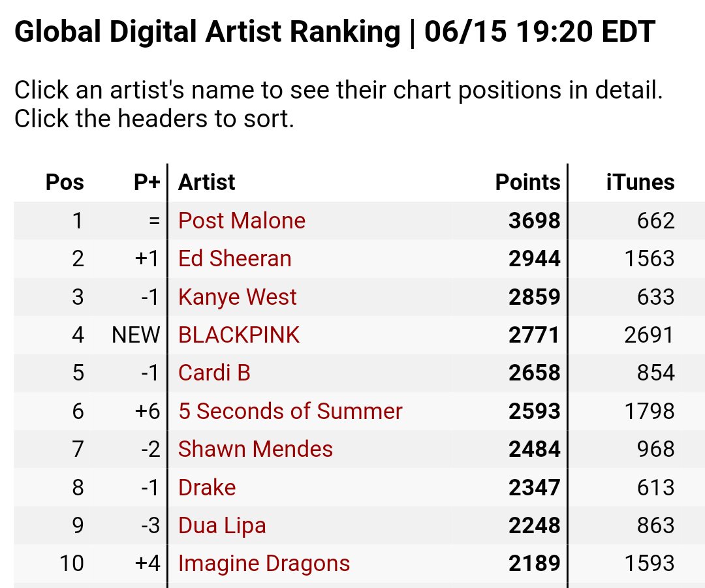Click BLACKPINK's iTunes value 2691
The image size is (705, 588).
[649, 335]
